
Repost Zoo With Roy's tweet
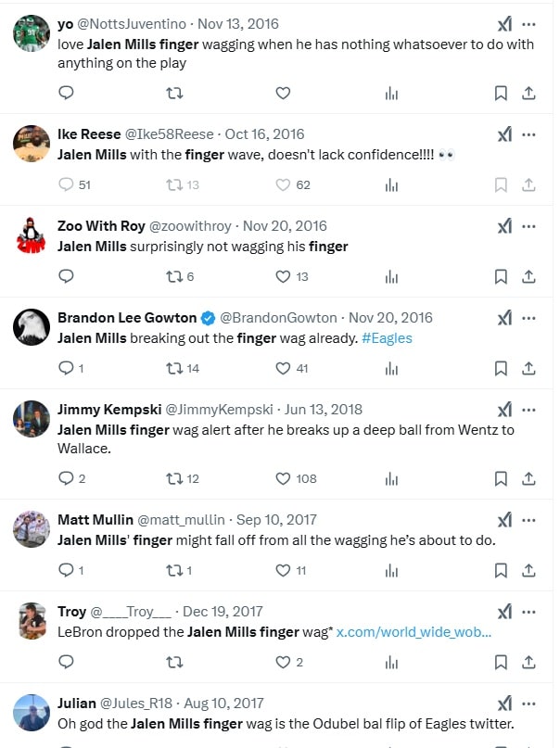click(173, 276)
